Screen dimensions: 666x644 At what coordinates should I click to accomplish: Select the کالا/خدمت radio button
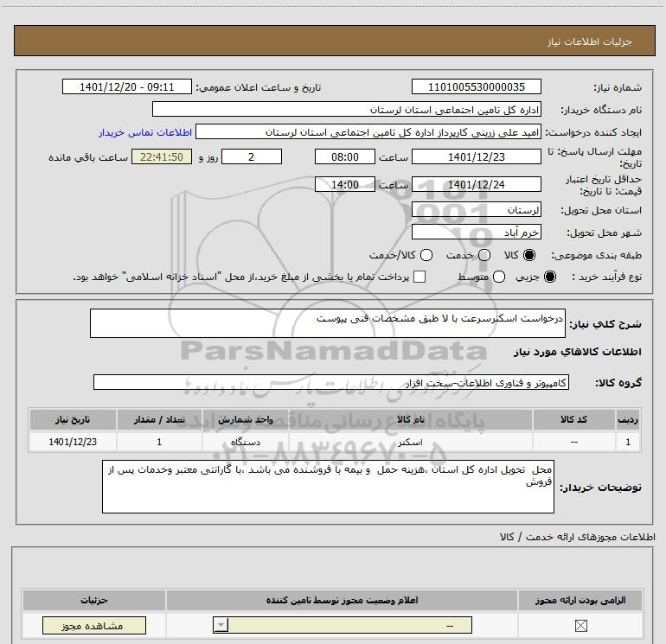[x=426, y=255]
